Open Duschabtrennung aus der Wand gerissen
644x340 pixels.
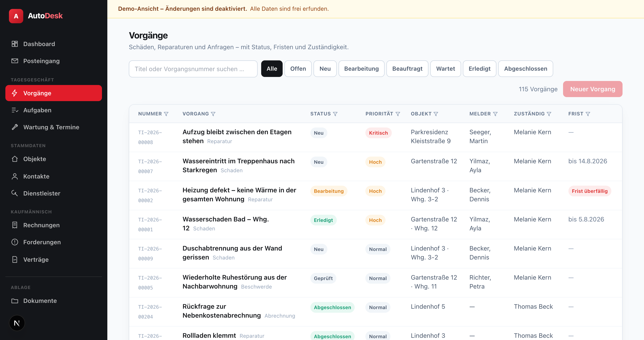coord(232,253)
